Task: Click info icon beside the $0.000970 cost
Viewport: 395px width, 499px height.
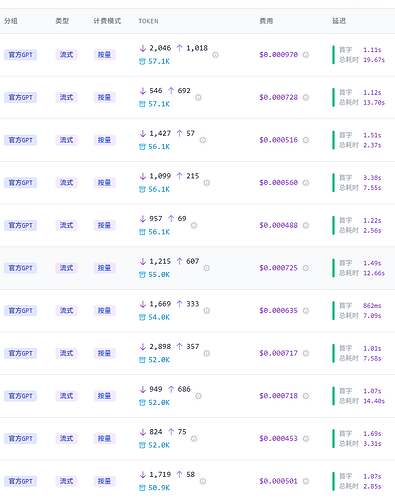Action: point(306,55)
